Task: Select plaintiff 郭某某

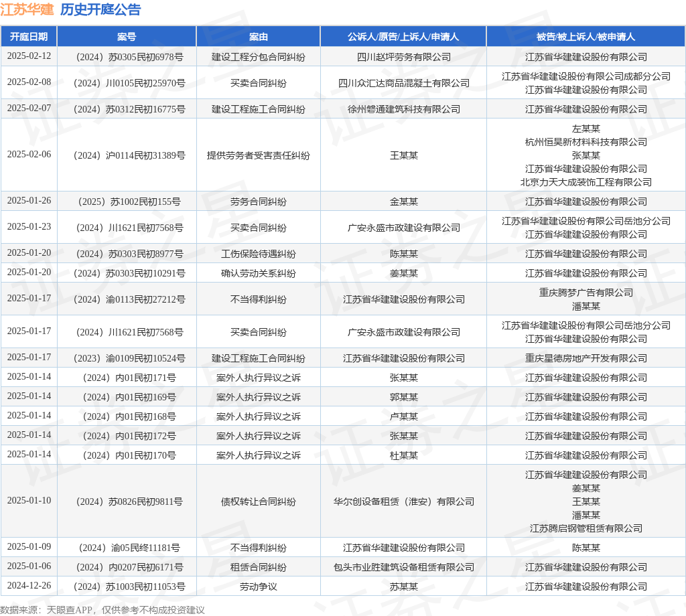Action: click(404, 398)
